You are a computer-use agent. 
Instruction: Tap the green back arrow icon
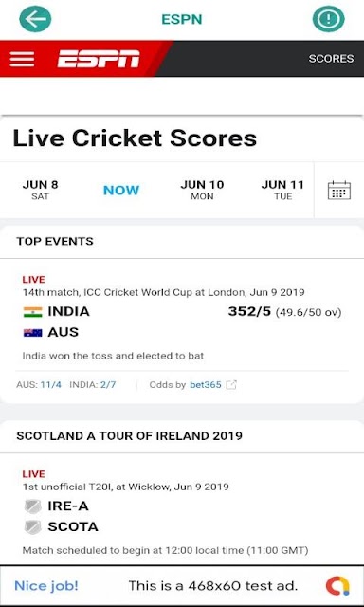click(x=35, y=19)
